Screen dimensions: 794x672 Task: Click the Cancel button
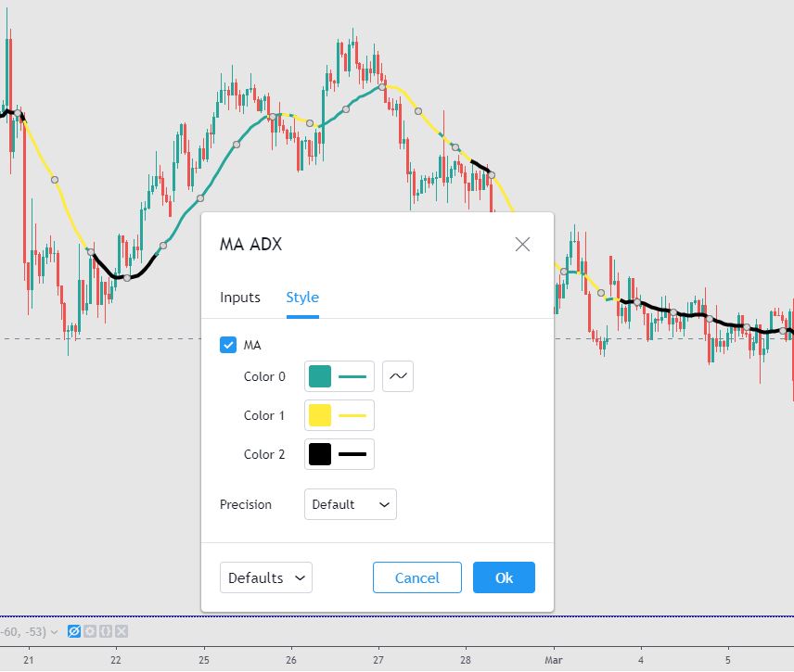416,577
